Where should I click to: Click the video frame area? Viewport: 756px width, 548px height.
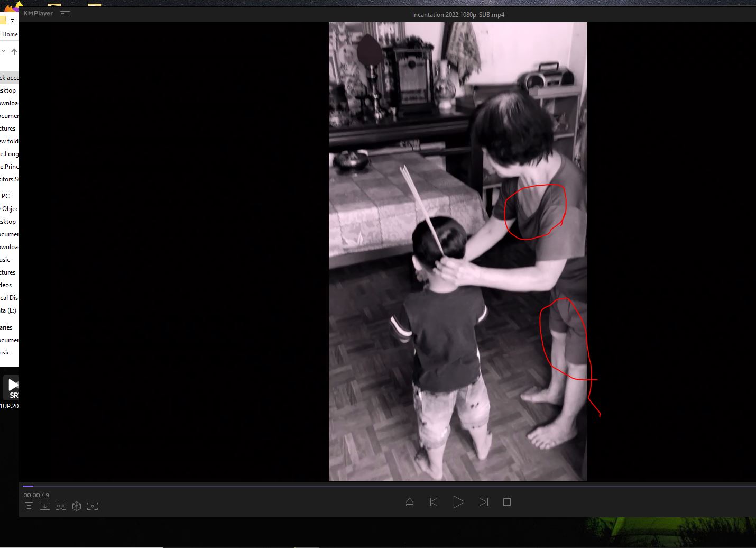pos(458,251)
